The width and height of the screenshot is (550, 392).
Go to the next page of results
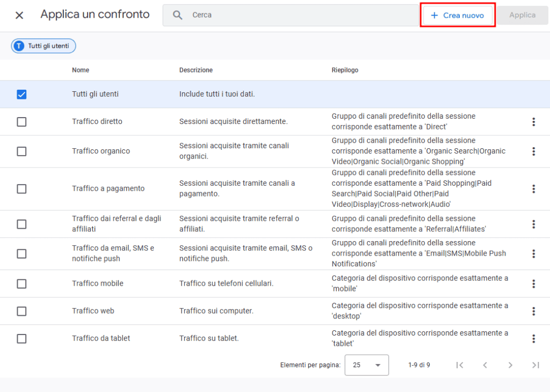click(x=510, y=365)
